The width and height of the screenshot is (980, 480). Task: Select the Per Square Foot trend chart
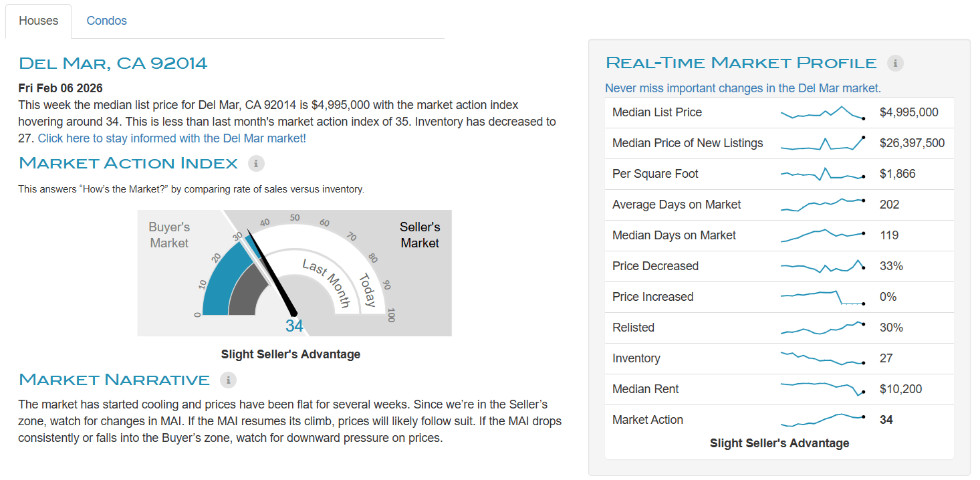tap(822, 174)
